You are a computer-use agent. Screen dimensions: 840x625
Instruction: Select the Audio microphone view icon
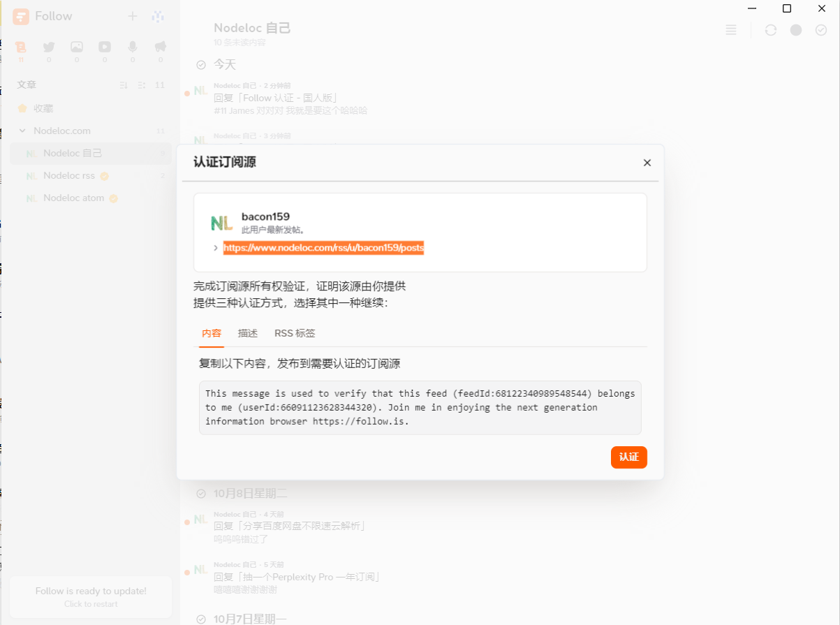tap(133, 47)
